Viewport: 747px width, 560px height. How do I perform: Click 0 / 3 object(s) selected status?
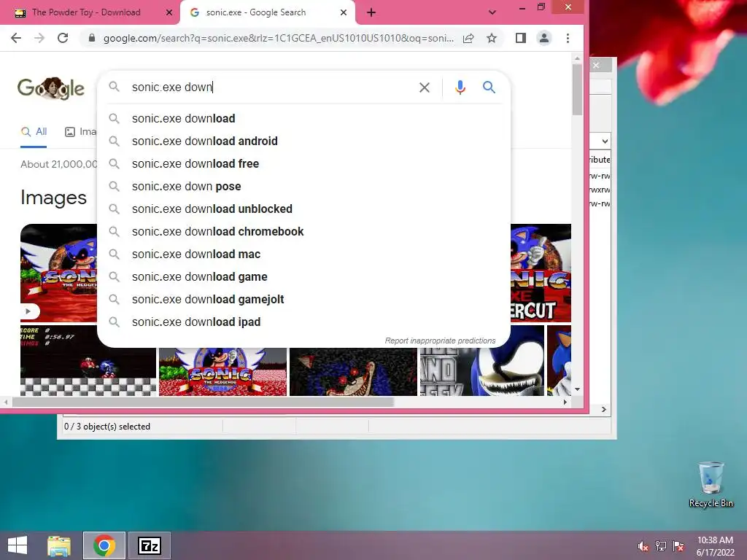tap(107, 427)
